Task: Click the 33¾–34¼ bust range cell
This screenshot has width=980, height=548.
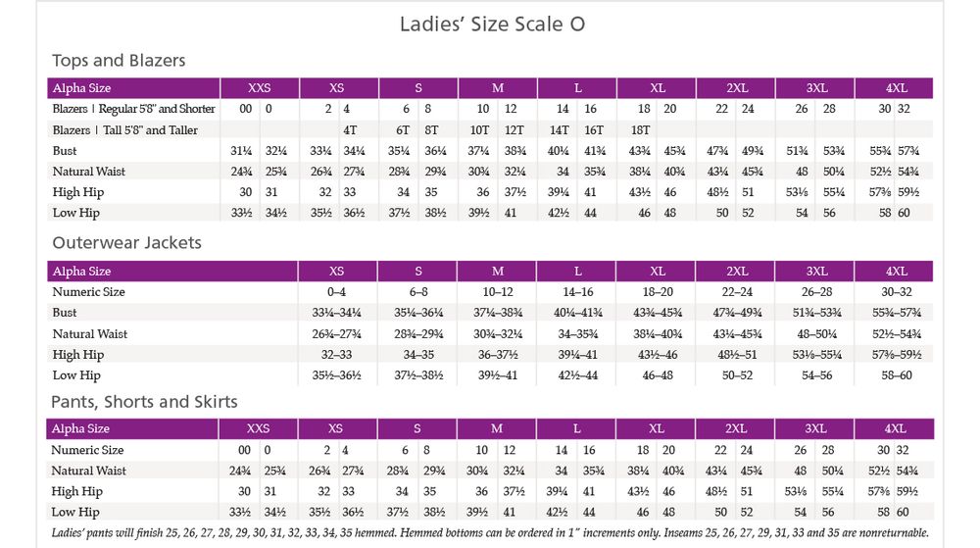Action: pos(336,313)
